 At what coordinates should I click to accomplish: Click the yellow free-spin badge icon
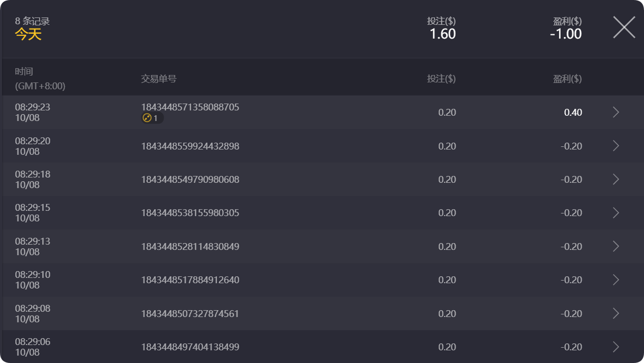pyautogui.click(x=148, y=118)
